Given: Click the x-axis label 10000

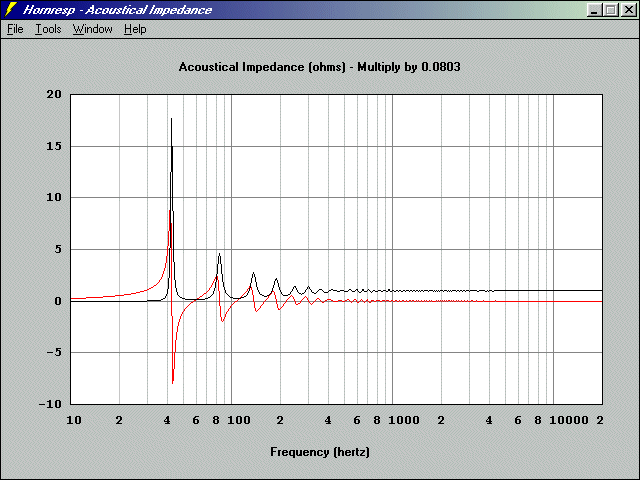Looking at the screenshot, I should 569,420.
